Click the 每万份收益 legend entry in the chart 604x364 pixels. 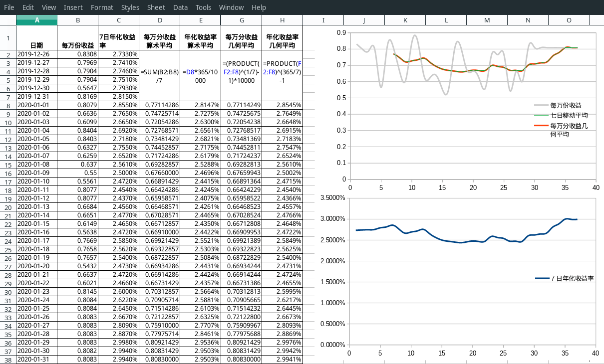tap(565, 105)
